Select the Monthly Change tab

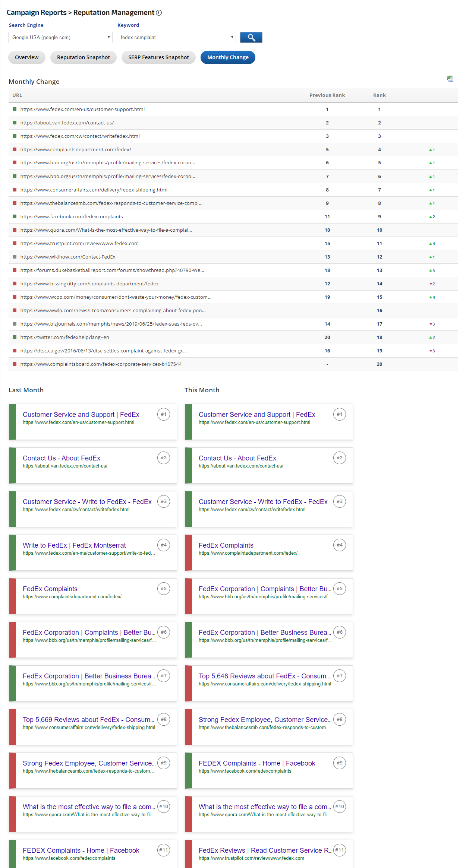pyautogui.click(x=228, y=57)
